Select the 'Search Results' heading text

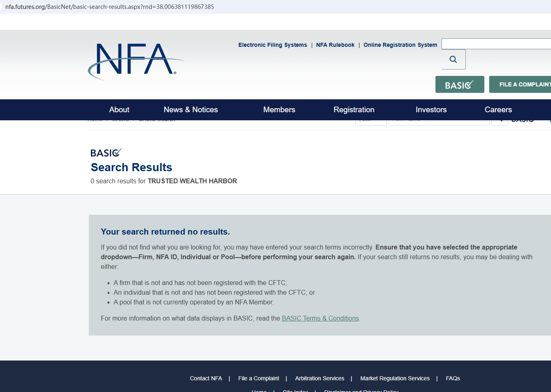coord(132,167)
